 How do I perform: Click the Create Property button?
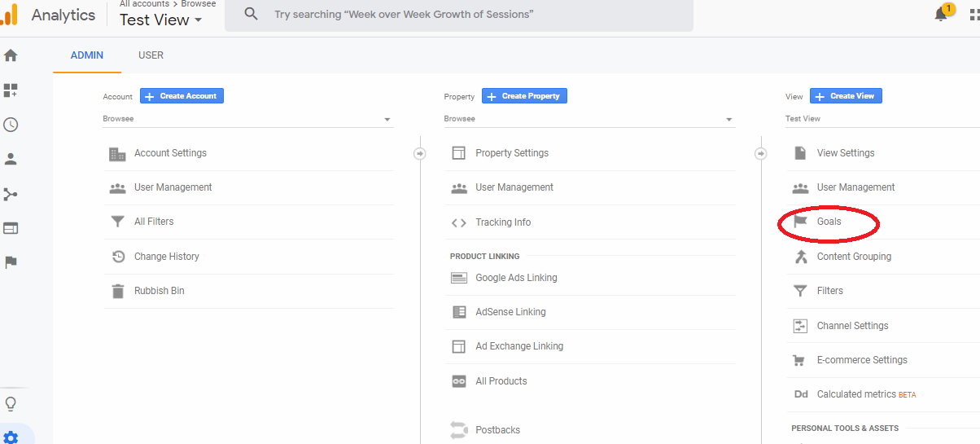coord(524,96)
